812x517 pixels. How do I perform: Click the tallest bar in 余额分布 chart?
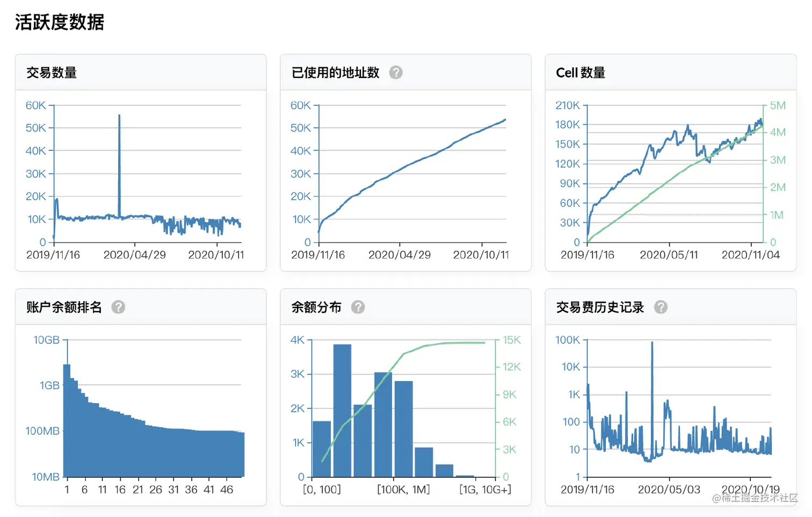tap(343, 411)
